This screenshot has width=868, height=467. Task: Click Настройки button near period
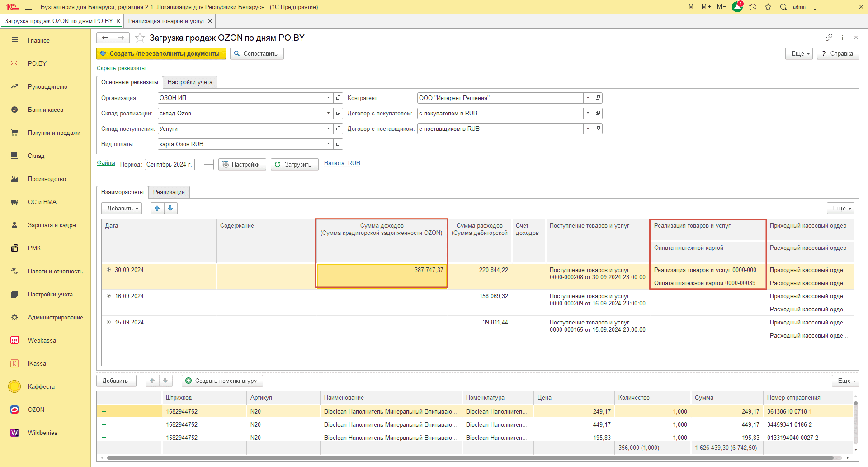pyautogui.click(x=242, y=165)
